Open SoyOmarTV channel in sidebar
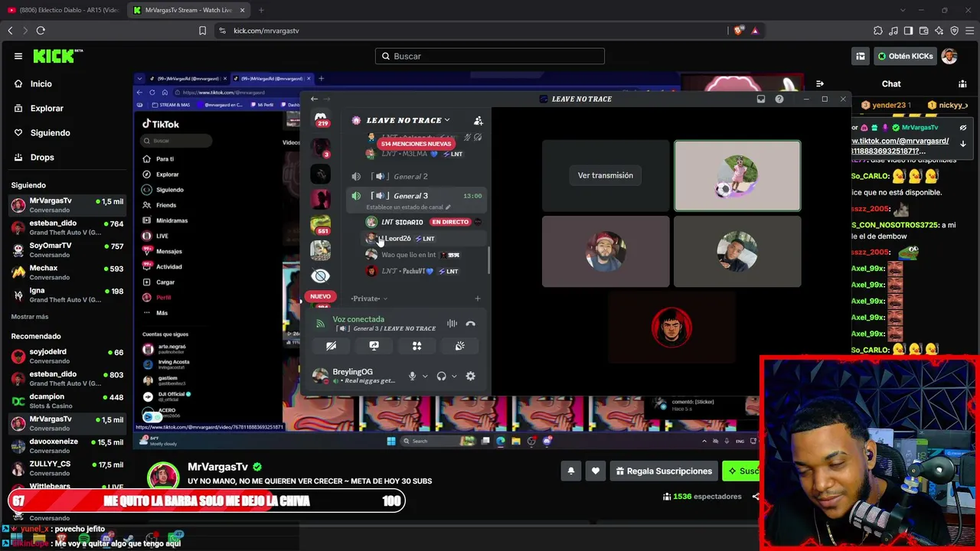980x551 pixels. [67, 249]
